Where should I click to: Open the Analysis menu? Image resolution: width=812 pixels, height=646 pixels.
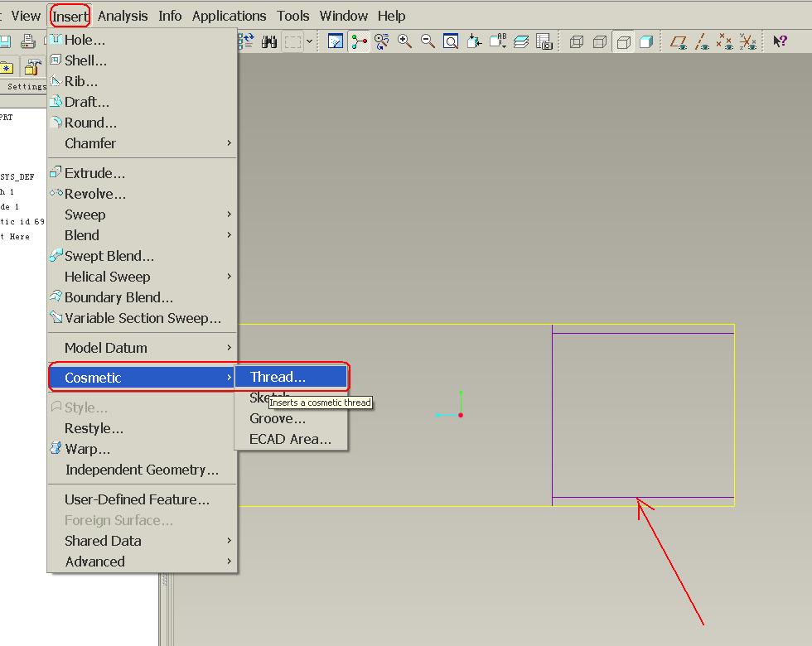click(x=123, y=16)
